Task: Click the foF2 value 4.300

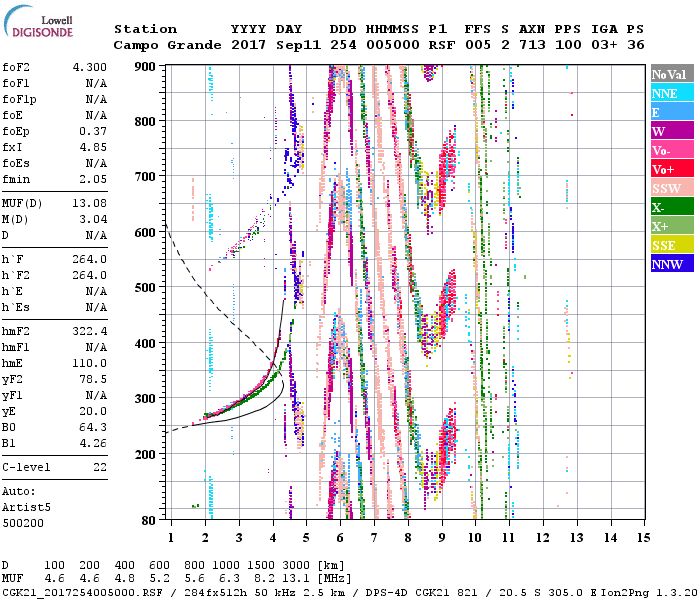Action: [x=90, y=67]
